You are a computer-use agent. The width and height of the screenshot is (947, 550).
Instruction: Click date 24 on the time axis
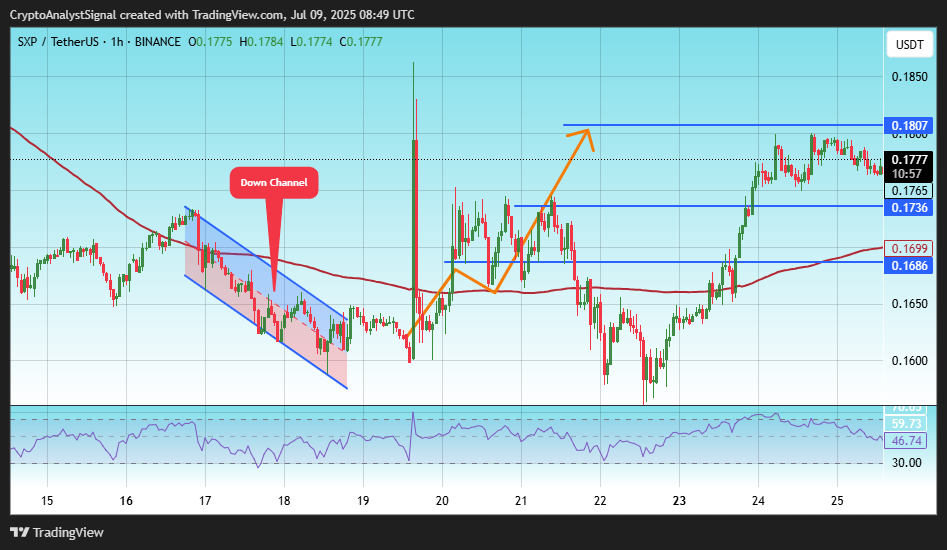coord(758,500)
